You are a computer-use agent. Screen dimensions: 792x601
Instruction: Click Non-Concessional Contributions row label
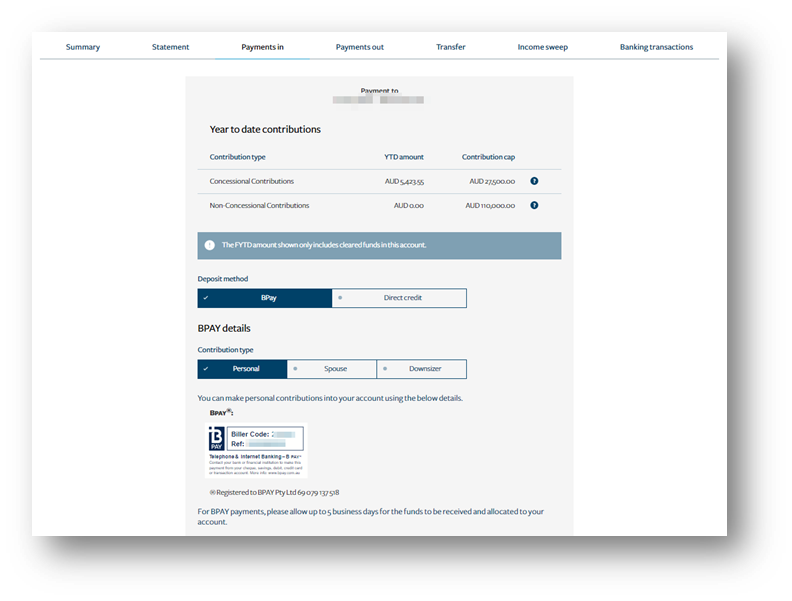[x=259, y=206]
